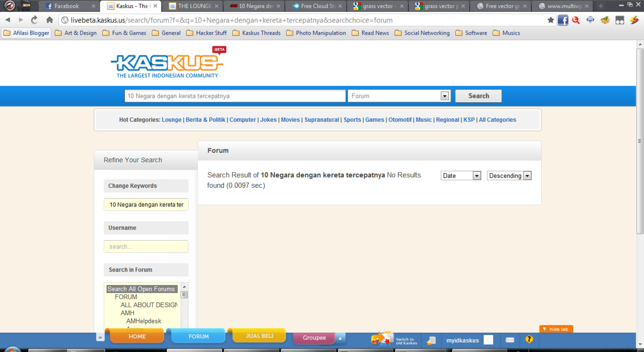Open the Lounge hot category link
The width and height of the screenshot is (644, 352).
coord(172,120)
